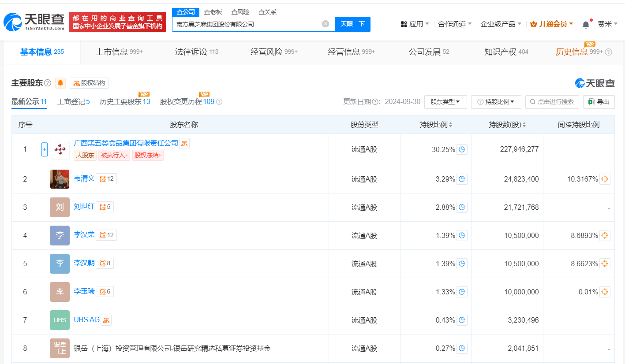Switch to the 法律诉讼 tab
The width and height of the screenshot is (625, 364).
click(197, 52)
